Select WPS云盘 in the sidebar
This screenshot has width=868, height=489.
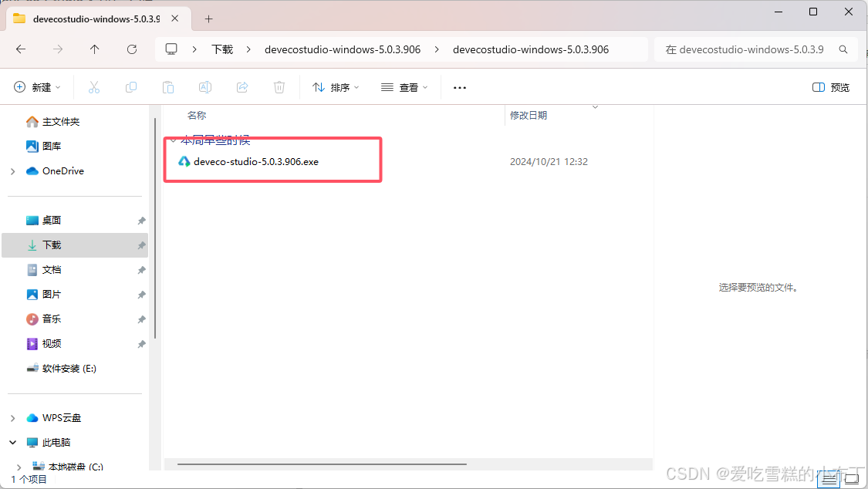(62, 417)
